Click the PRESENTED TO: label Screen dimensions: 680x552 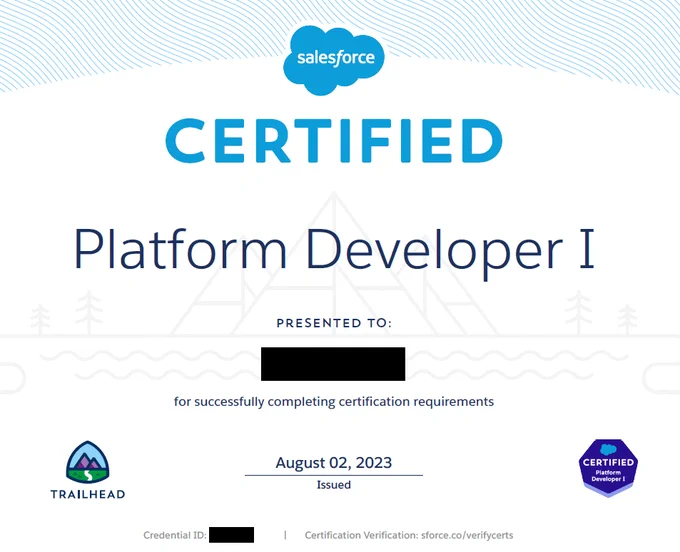pyautogui.click(x=334, y=323)
